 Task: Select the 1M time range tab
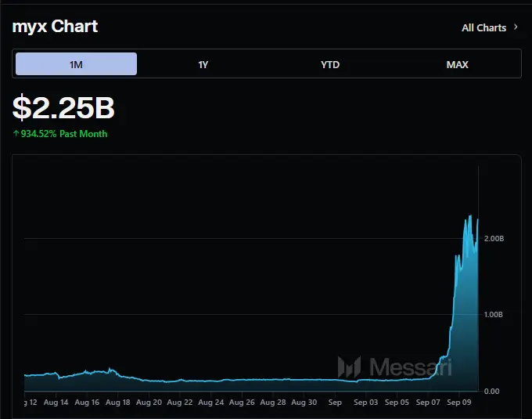pos(76,64)
